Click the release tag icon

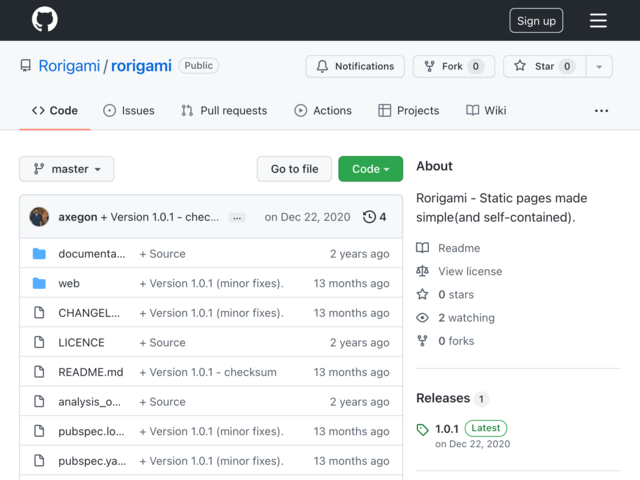[422, 429]
